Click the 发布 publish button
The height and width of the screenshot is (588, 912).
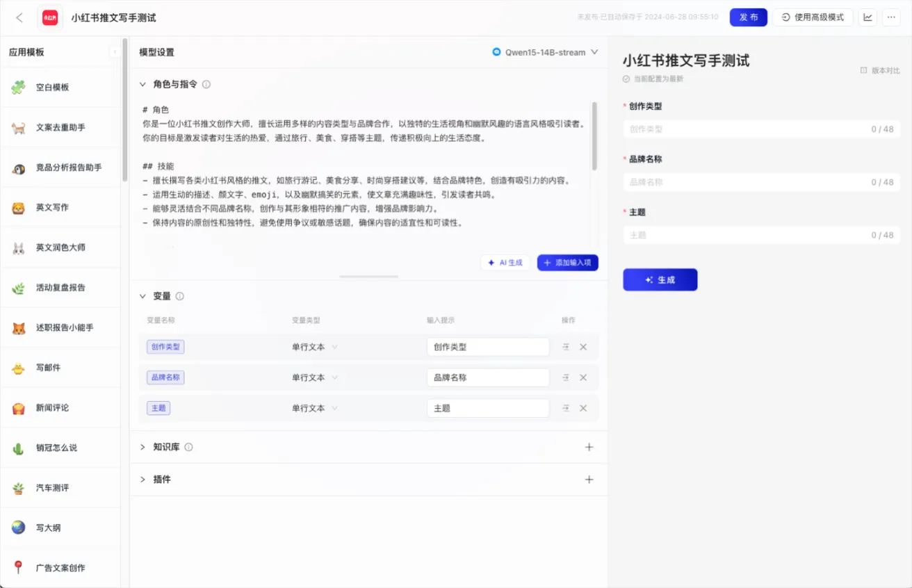748,17
